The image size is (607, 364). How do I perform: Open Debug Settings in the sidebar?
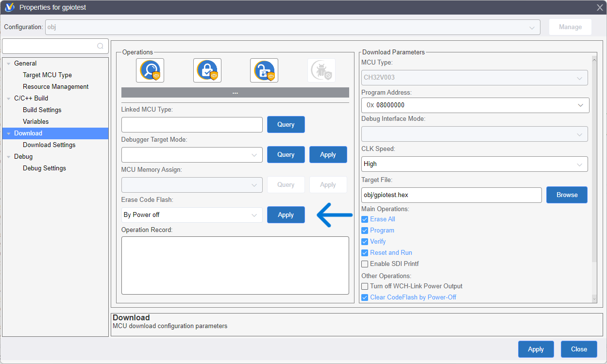click(x=44, y=168)
